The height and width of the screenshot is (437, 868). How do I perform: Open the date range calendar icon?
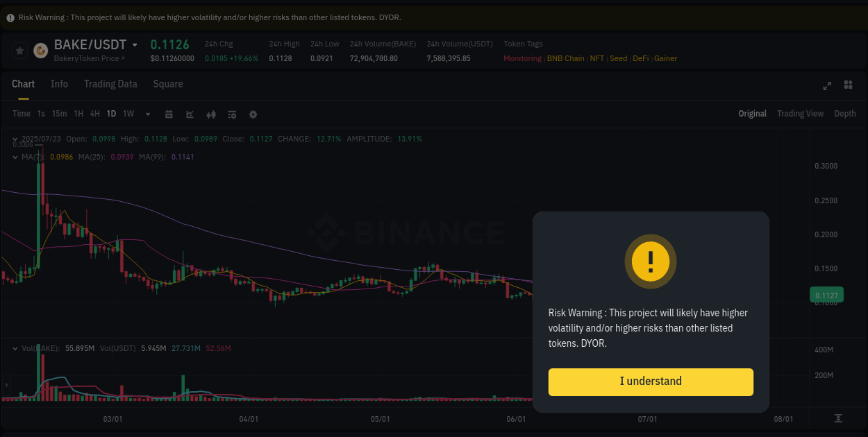tap(169, 114)
